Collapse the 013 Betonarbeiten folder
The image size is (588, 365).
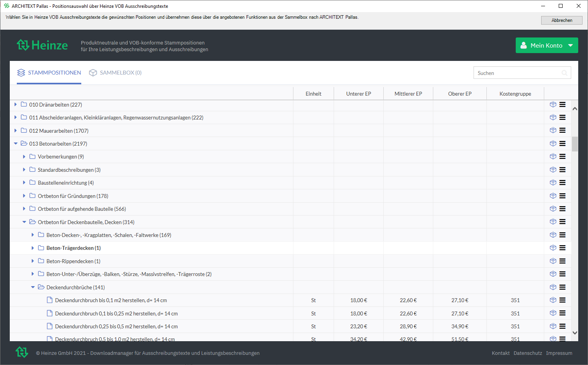[x=16, y=144]
